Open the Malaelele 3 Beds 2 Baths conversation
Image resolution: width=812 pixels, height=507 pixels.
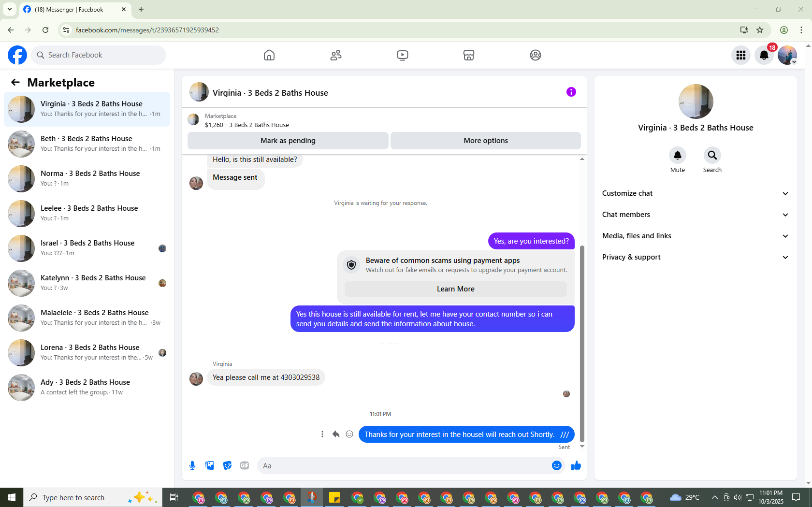coord(87,318)
